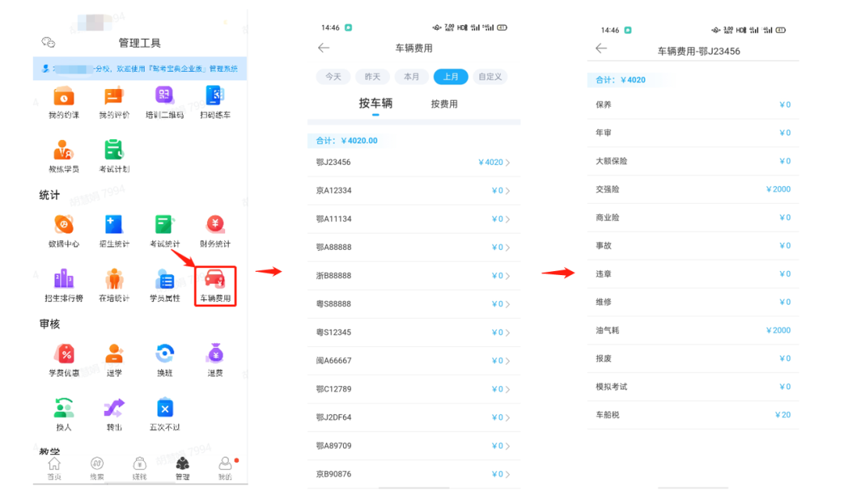Select 模拟考试 expense row

pyautogui.click(x=693, y=387)
